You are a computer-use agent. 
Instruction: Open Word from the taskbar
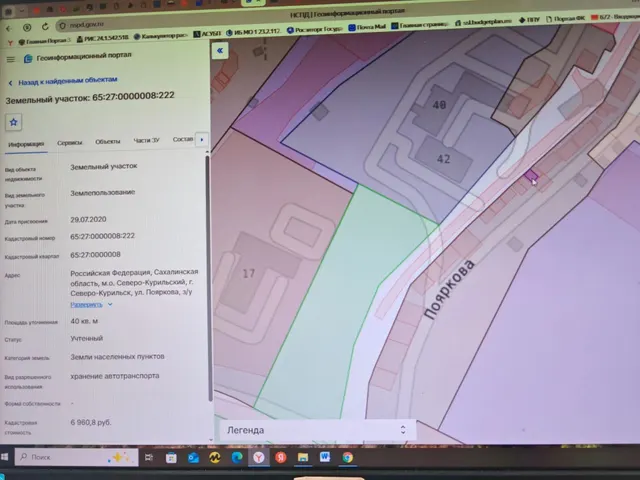coord(325,457)
